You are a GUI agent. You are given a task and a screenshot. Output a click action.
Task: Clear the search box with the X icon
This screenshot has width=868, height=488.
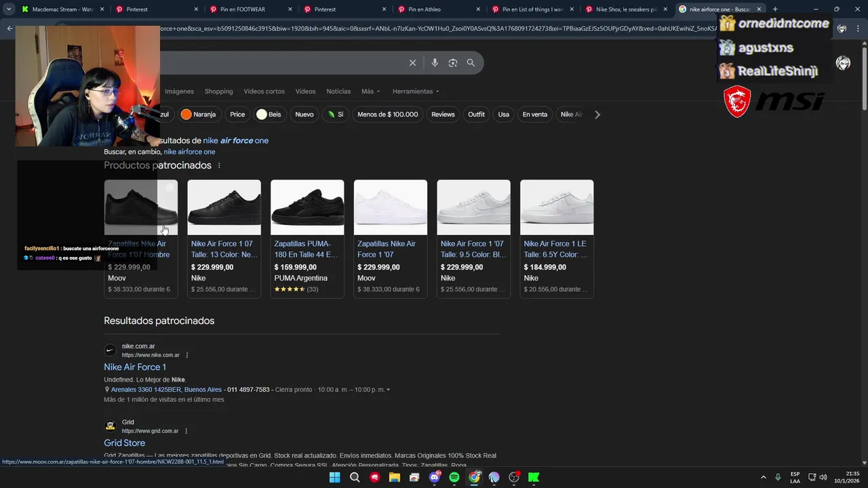(x=412, y=63)
